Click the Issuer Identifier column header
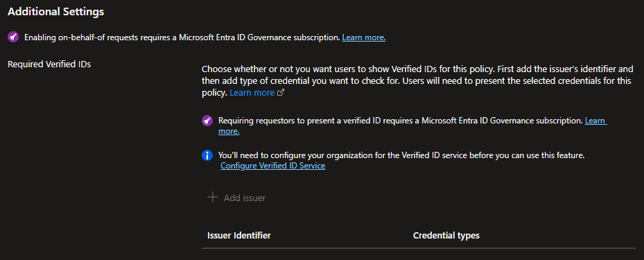 [239, 235]
